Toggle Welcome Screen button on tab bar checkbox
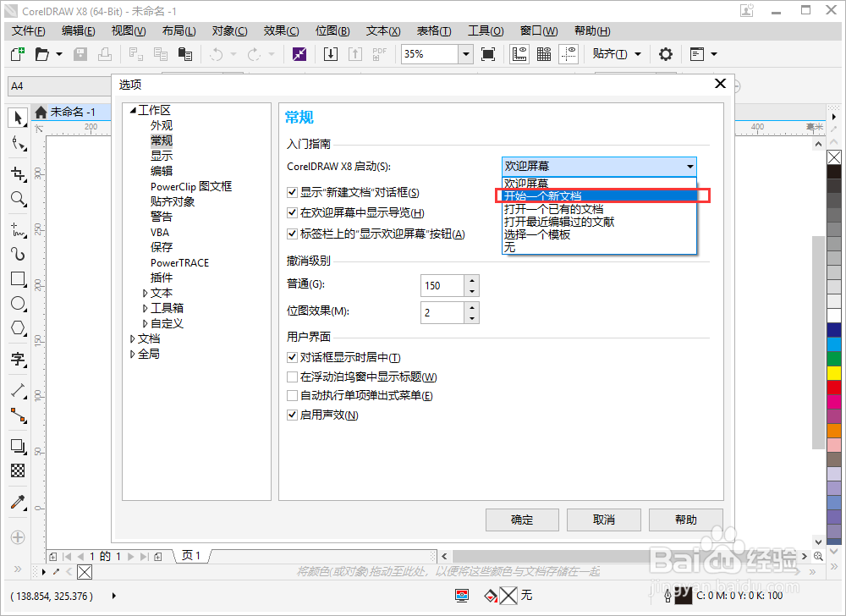 click(x=292, y=234)
